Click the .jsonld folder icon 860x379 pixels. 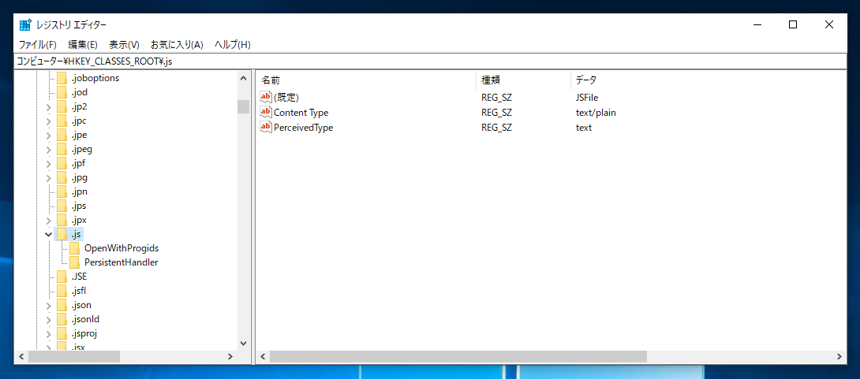pyautogui.click(x=61, y=319)
